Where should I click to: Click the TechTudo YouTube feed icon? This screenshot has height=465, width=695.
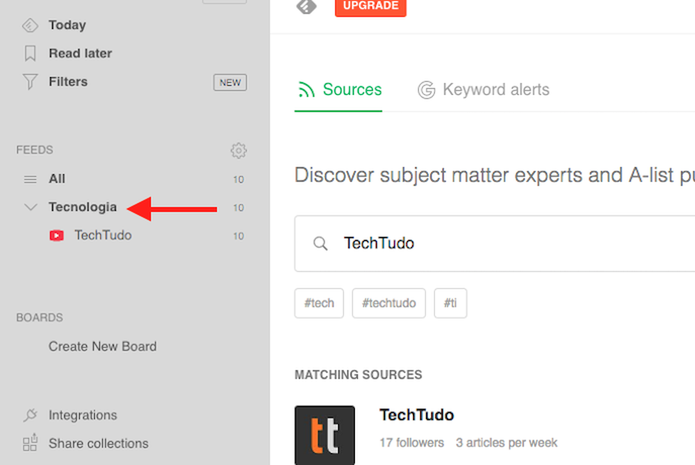[56, 235]
